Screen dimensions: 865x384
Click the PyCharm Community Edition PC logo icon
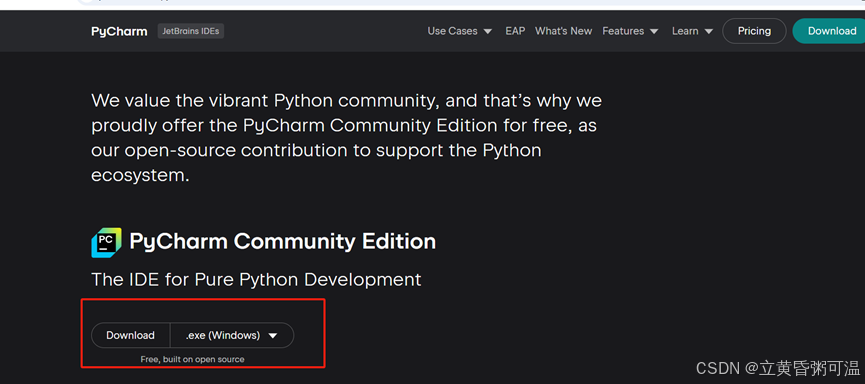[x=106, y=242]
